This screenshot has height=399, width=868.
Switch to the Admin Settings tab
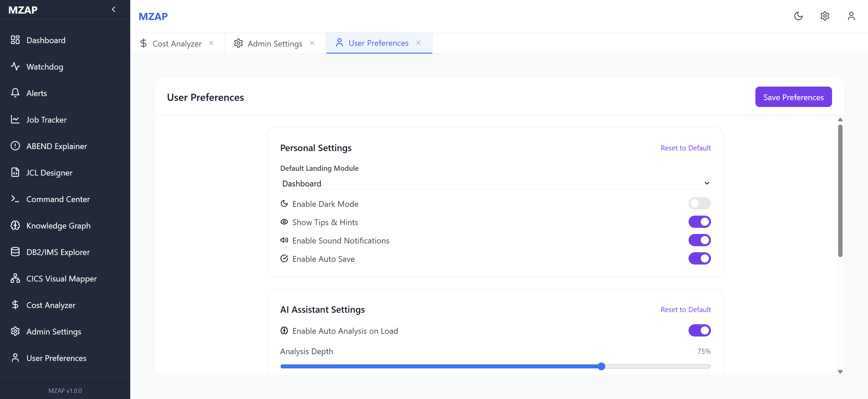274,43
